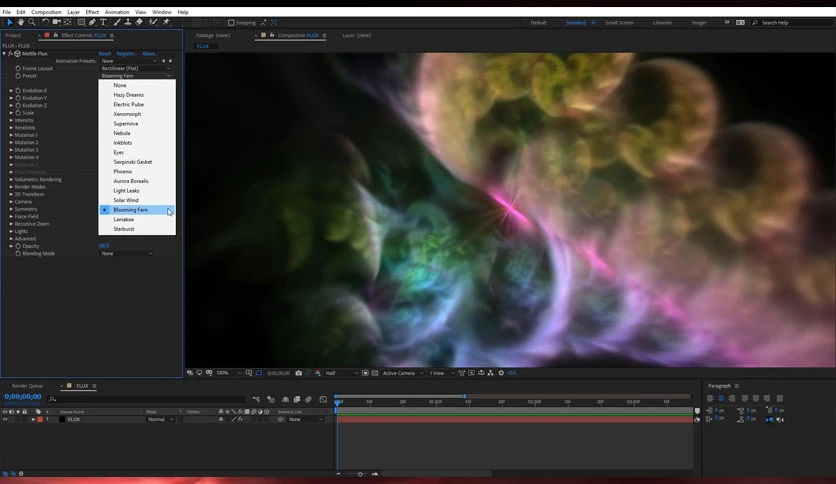Toggle the Mettle Flux fx effect switch
Viewport: 836px width, 484px height.
coord(10,54)
